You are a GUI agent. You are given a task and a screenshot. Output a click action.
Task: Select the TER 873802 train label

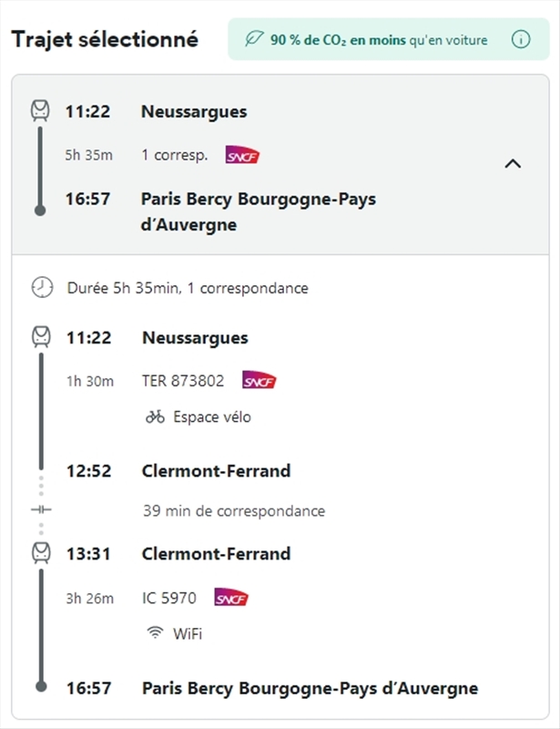[183, 381]
